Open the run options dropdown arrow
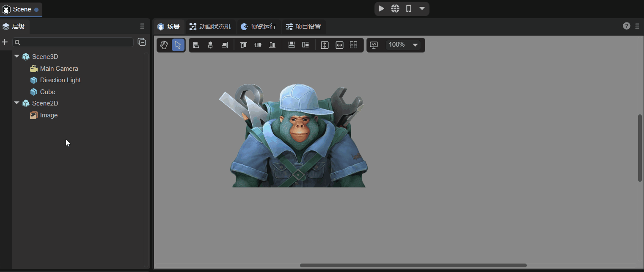 (x=422, y=8)
